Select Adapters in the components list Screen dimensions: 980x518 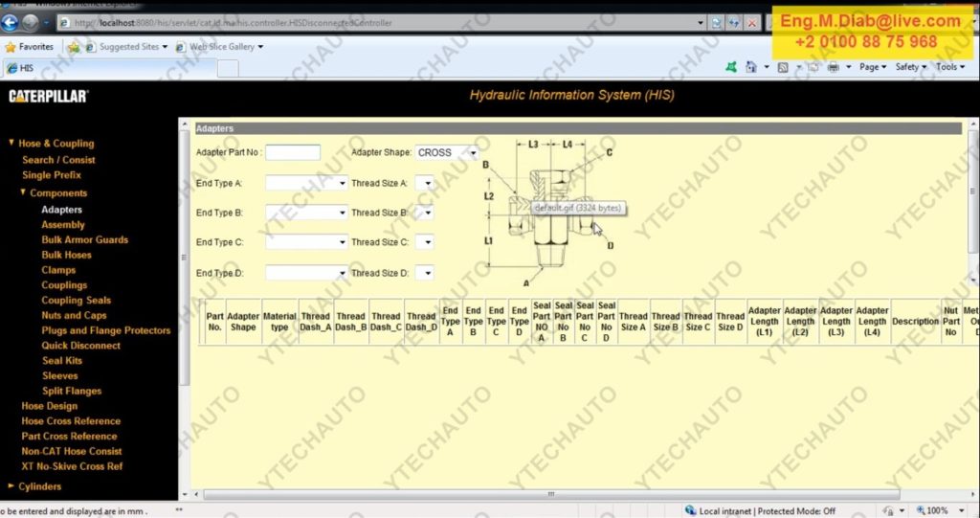pyautogui.click(x=62, y=210)
